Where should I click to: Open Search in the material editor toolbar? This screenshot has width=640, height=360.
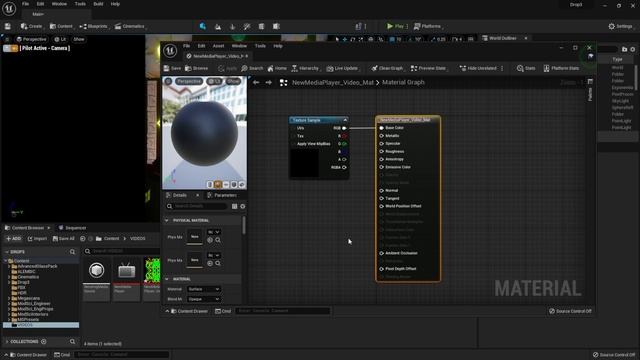coord(252,68)
